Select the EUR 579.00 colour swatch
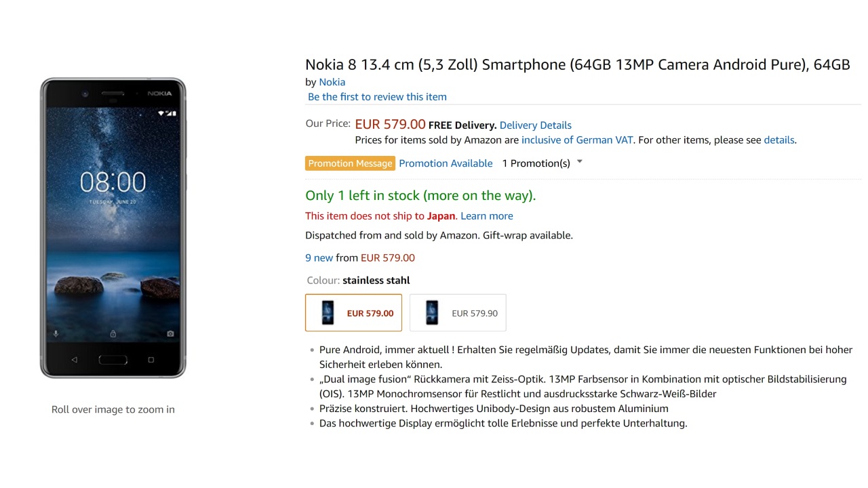The height and width of the screenshot is (488, 868). tap(353, 312)
